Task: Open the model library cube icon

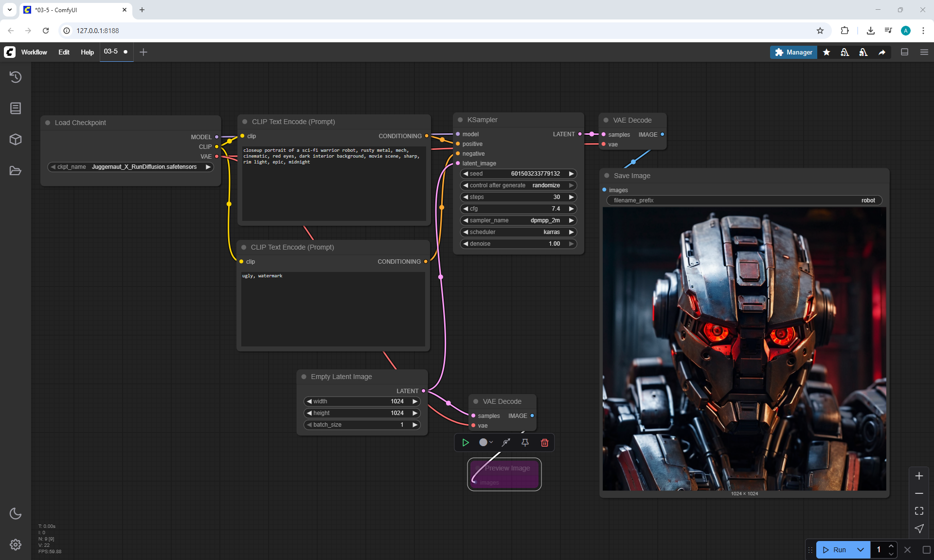Action: click(16, 140)
